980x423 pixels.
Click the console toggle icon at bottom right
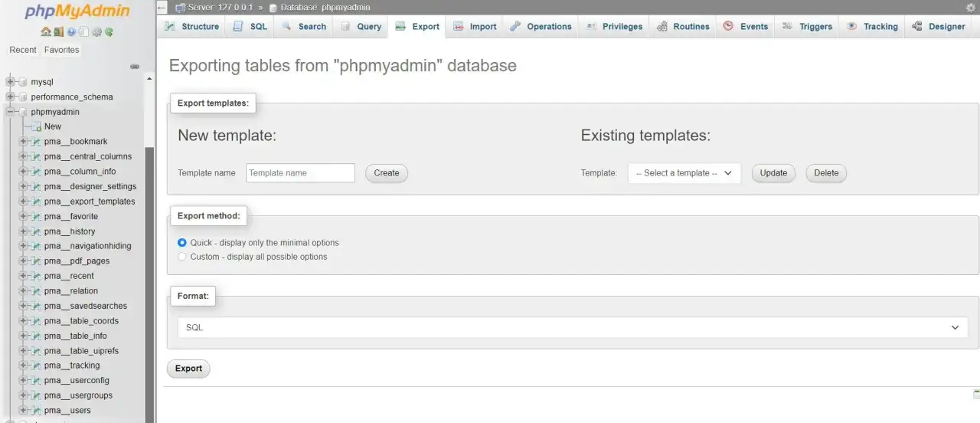click(976, 393)
